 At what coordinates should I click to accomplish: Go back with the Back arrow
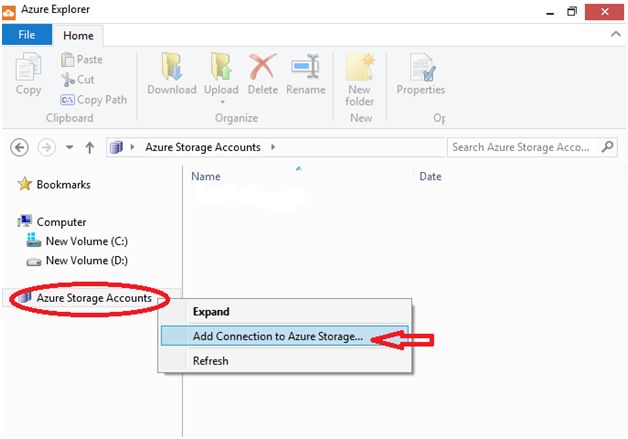click(x=19, y=147)
